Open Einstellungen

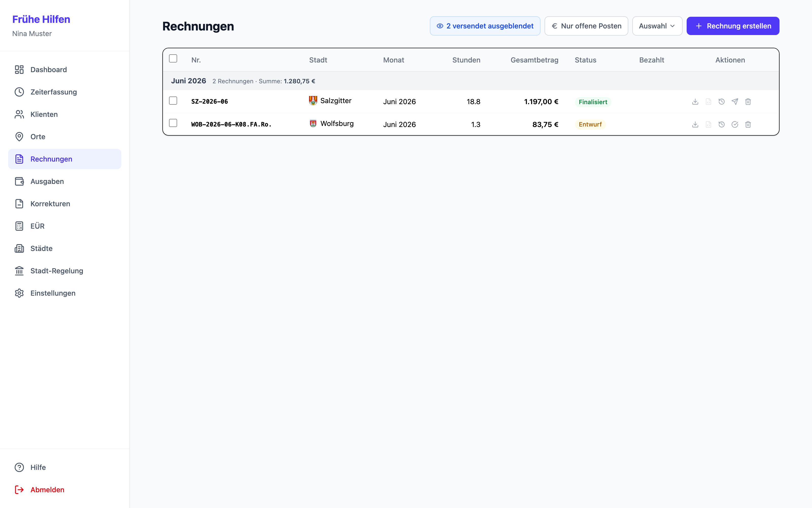pos(65,293)
